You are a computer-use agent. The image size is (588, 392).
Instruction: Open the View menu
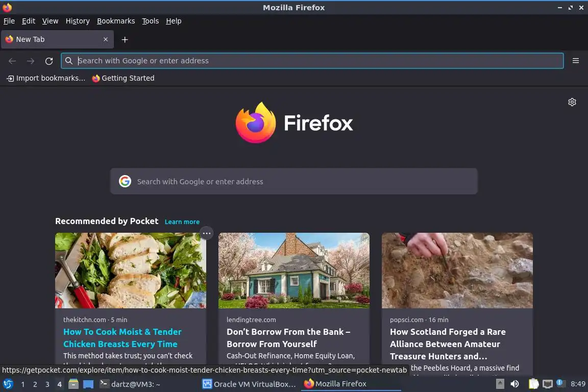[50, 21]
